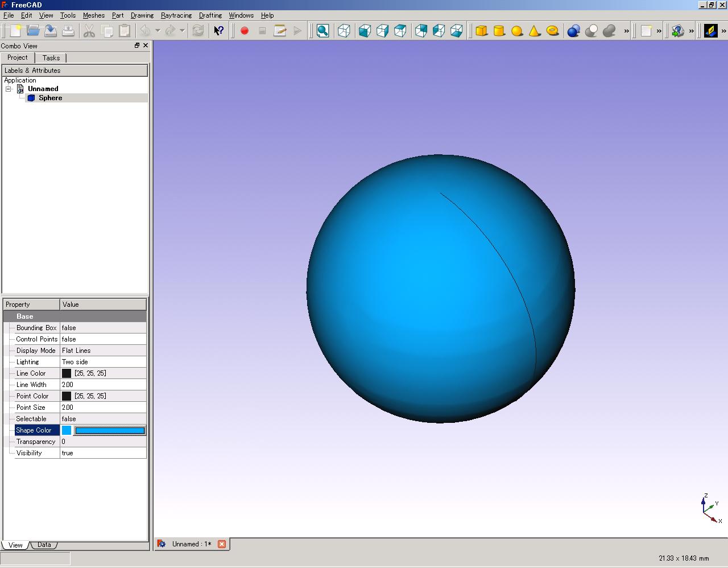Screen dimensions: 728x568
Task: Set axonometric view wireframe cube icon
Action: 344,31
